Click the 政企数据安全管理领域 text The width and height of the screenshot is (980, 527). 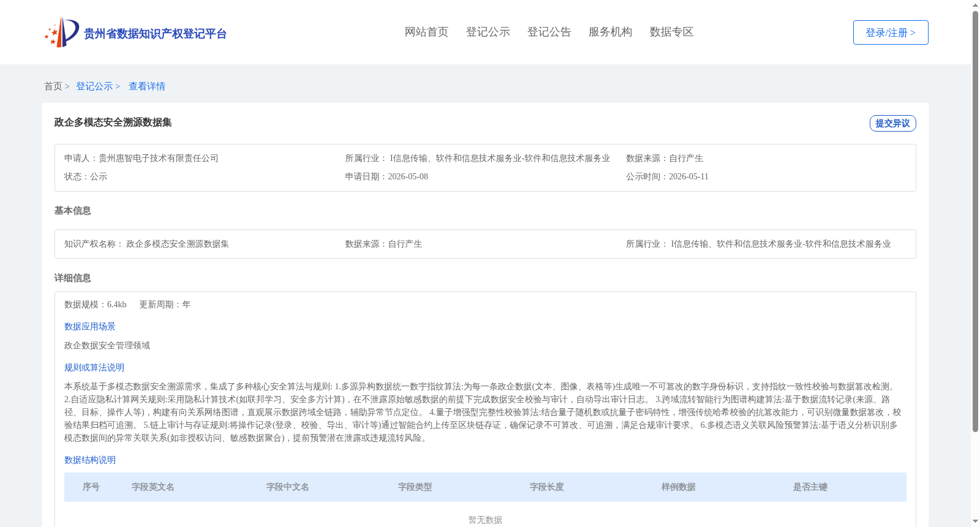pos(107,345)
